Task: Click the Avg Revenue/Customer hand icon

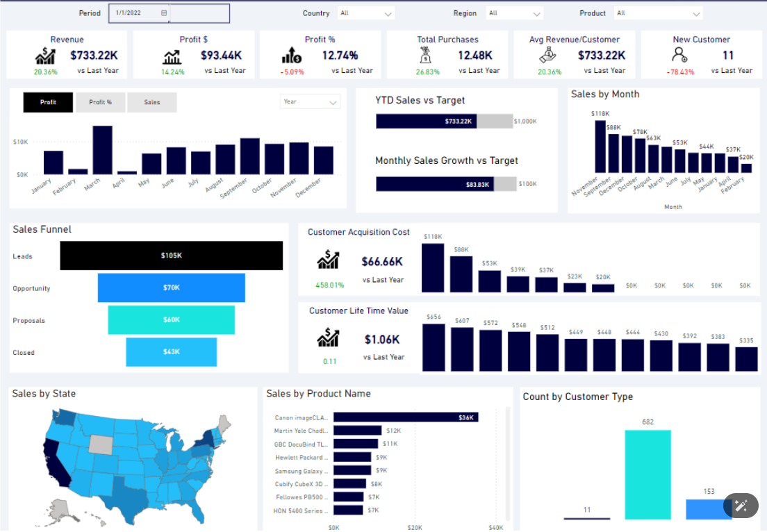Action: (x=548, y=56)
